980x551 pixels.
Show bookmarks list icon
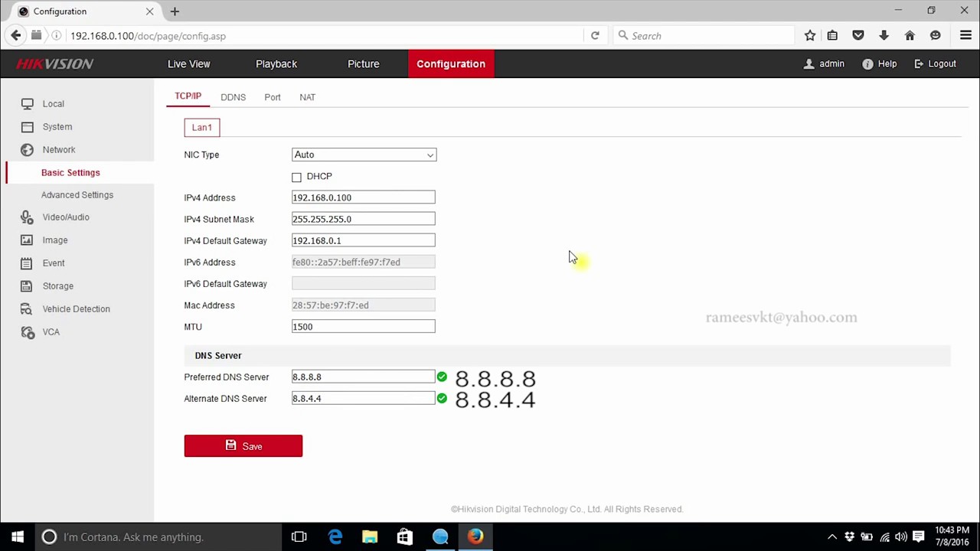point(832,36)
